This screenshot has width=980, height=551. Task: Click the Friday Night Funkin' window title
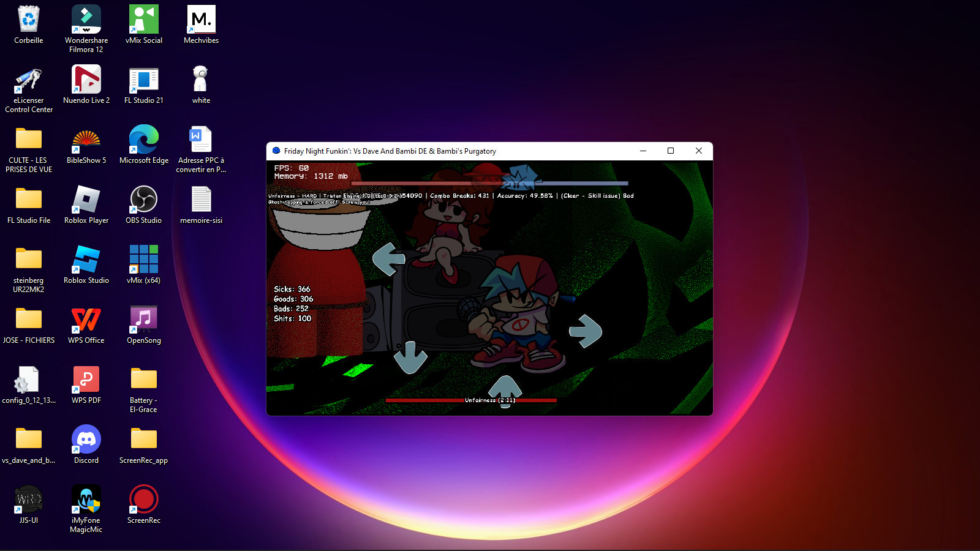390,151
